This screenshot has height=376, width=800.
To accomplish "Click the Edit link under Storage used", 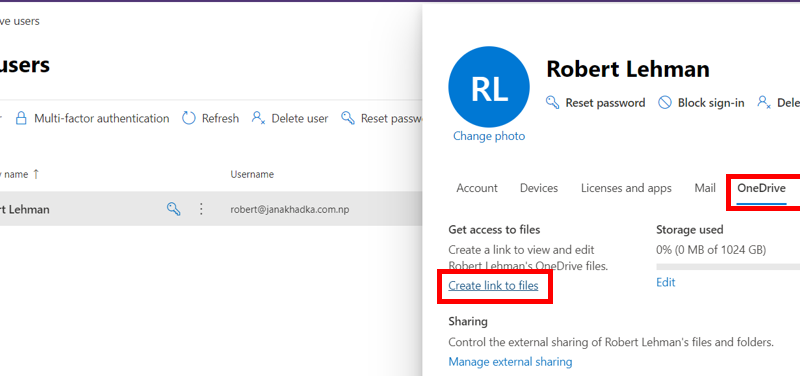I will pos(665,282).
